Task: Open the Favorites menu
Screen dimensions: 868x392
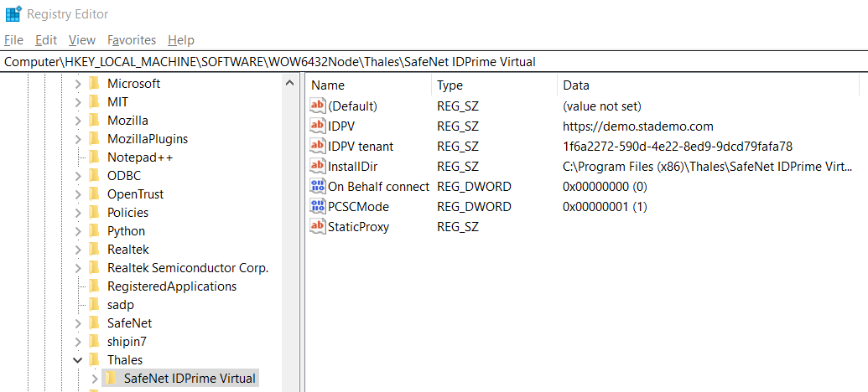Action: pyautogui.click(x=132, y=40)
